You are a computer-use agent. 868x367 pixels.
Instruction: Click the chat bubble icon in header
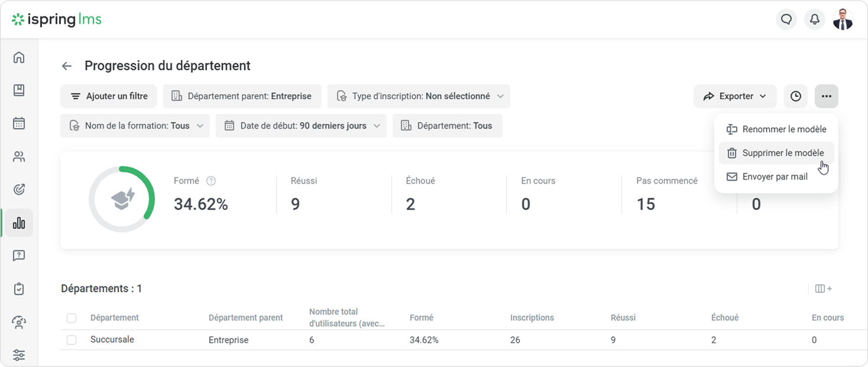coord(786,20)
